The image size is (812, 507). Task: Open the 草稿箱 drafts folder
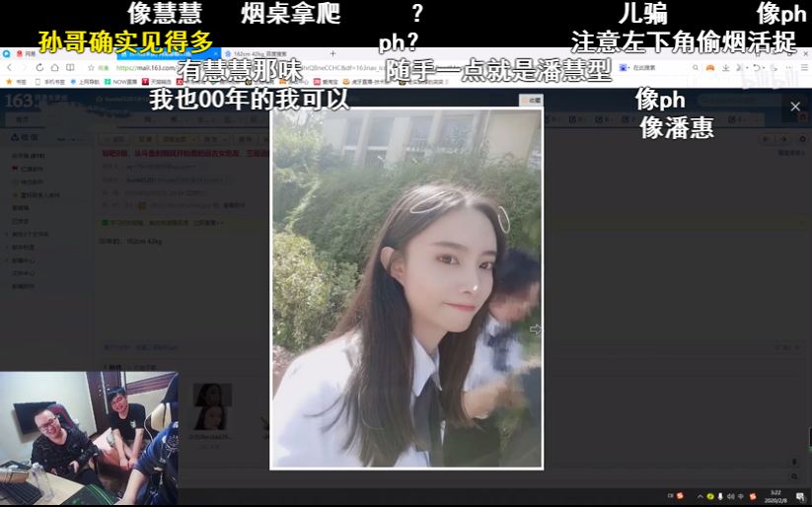(21, 208)
